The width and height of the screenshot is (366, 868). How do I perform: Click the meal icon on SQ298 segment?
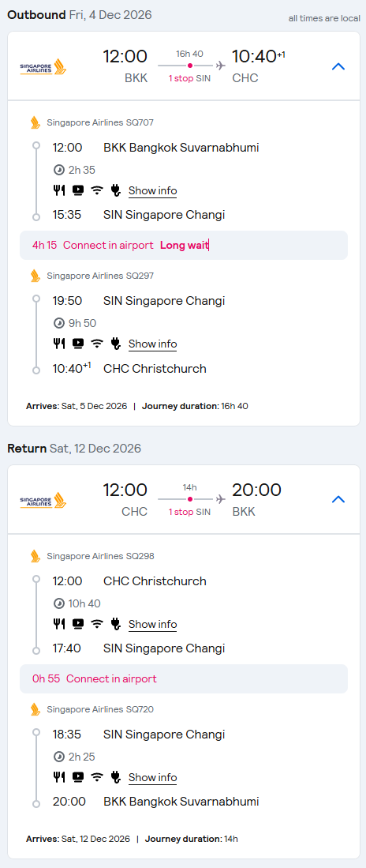[58, 624]
